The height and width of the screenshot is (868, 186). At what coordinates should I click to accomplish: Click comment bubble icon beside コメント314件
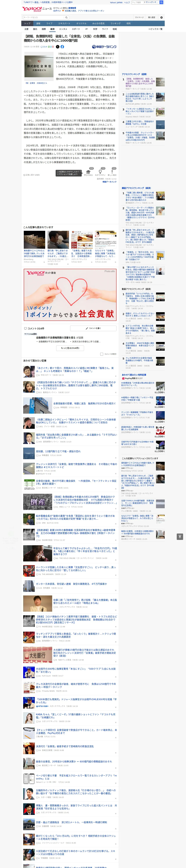[25, 328]
